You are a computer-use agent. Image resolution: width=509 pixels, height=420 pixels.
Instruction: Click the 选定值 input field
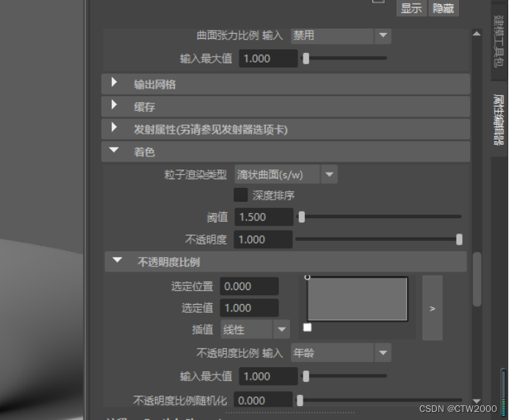(x=249, y=308)
